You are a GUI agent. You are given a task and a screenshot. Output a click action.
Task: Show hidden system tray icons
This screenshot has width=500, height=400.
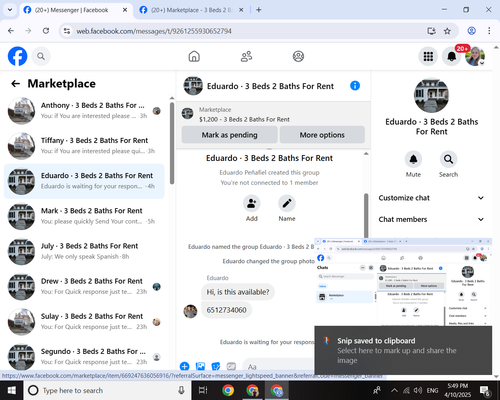[394, 390]
